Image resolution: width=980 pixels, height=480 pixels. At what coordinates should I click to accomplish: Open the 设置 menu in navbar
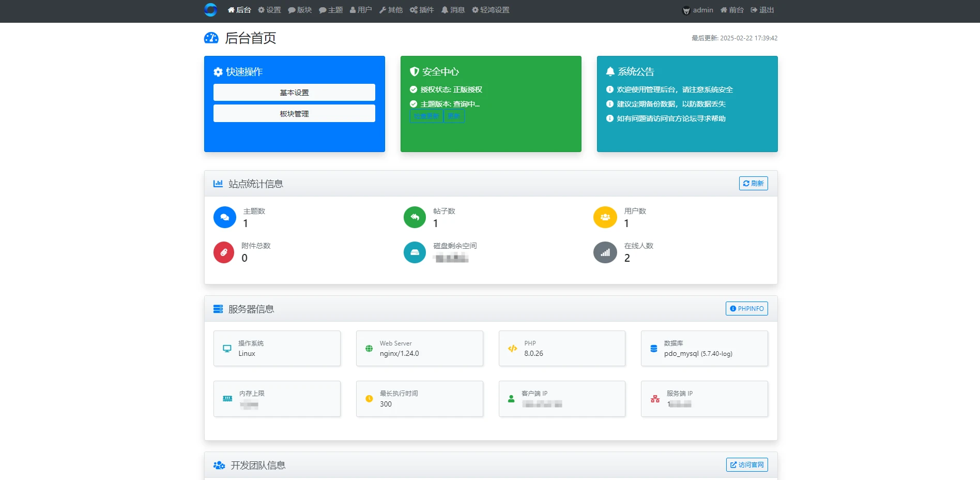point(269,10)
